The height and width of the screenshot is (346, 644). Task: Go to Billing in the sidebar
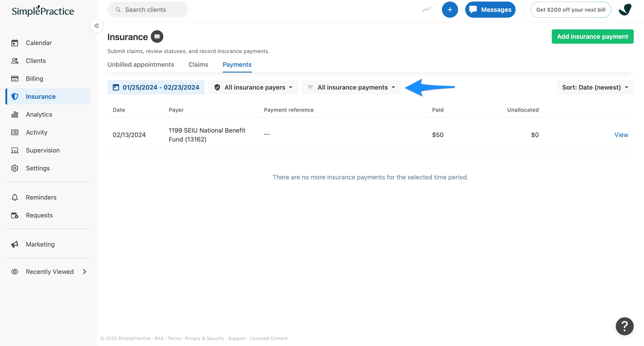pos(48,79)
